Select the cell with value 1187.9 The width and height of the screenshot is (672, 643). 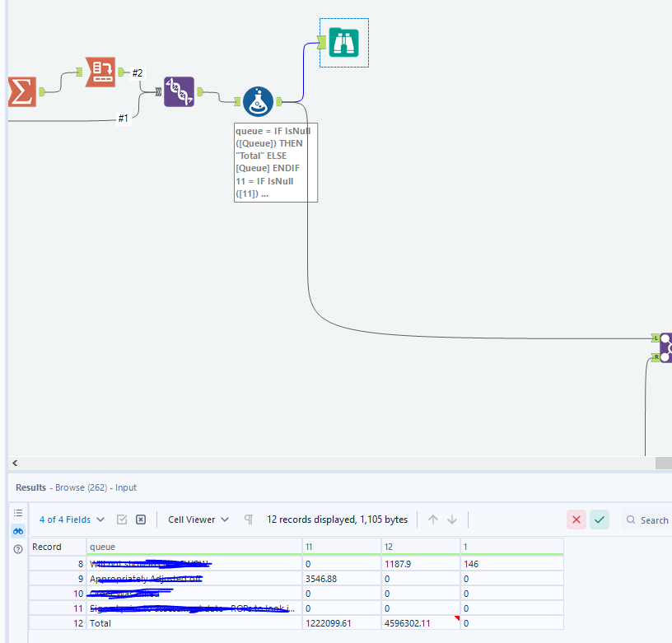click(x=421, y=564)
